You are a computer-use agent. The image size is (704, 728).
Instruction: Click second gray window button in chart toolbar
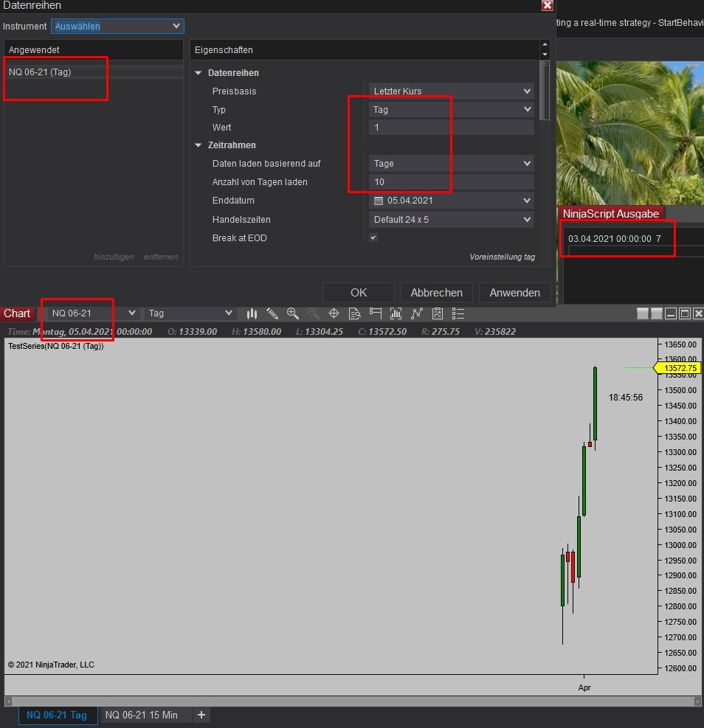tap(657, 314)
